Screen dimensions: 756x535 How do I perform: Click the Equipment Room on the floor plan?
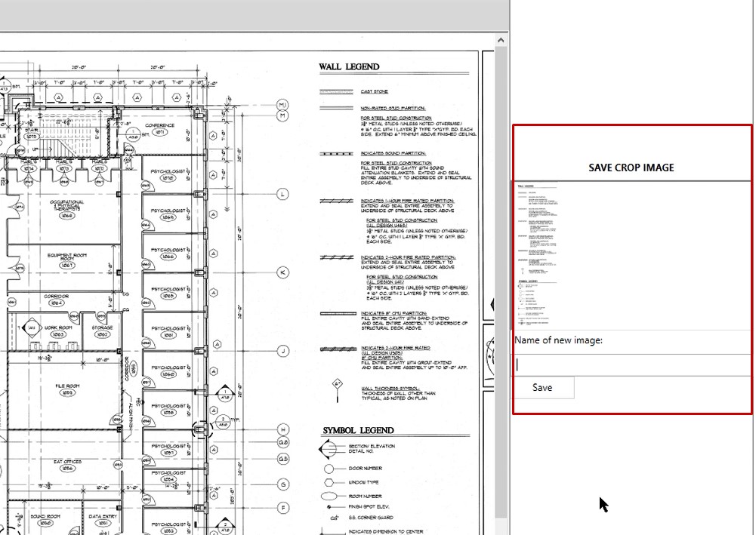(x=68, y=257)
